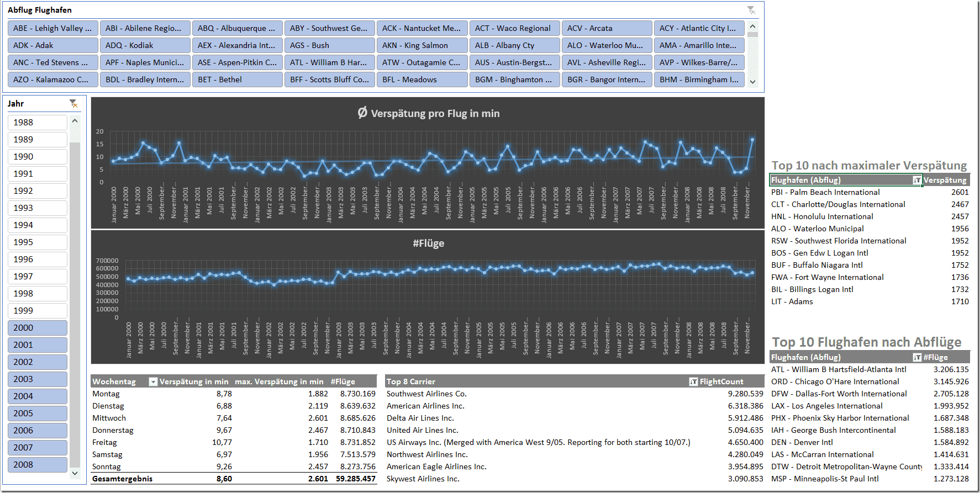Click the #Flüge header in Abflüge table
Screen dimensions: 980x493
coord(935,357)
